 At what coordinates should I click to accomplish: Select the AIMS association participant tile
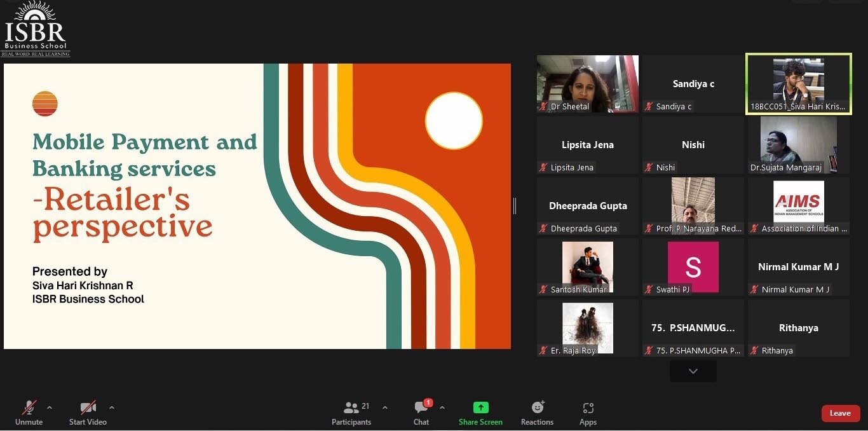tap(798, 206)
